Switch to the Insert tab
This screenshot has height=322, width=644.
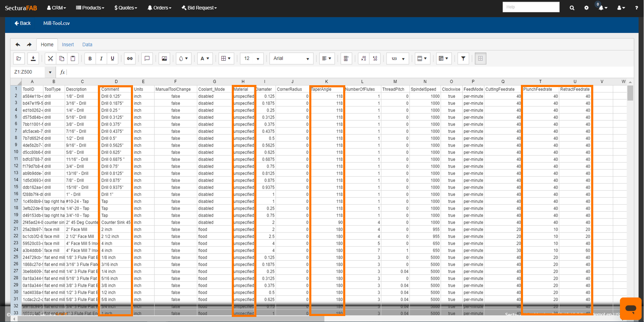click(x=68, y=44)
